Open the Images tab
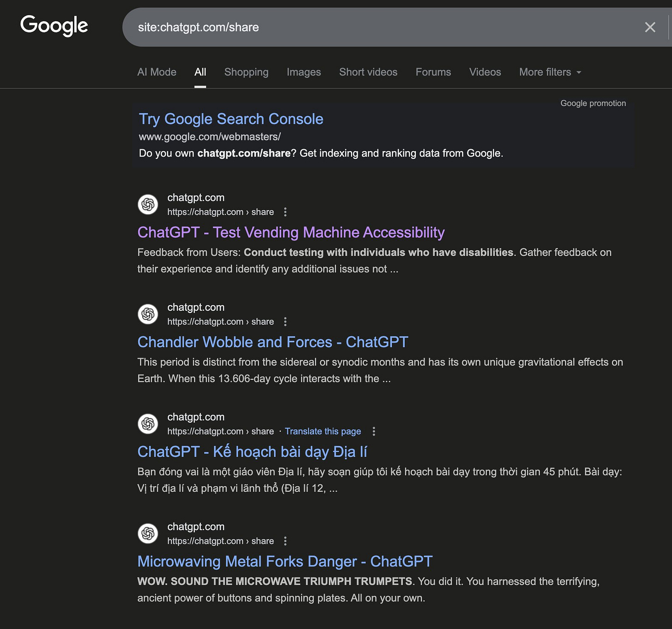Screen dimensions: 672x629 click(x=304, y=72)
